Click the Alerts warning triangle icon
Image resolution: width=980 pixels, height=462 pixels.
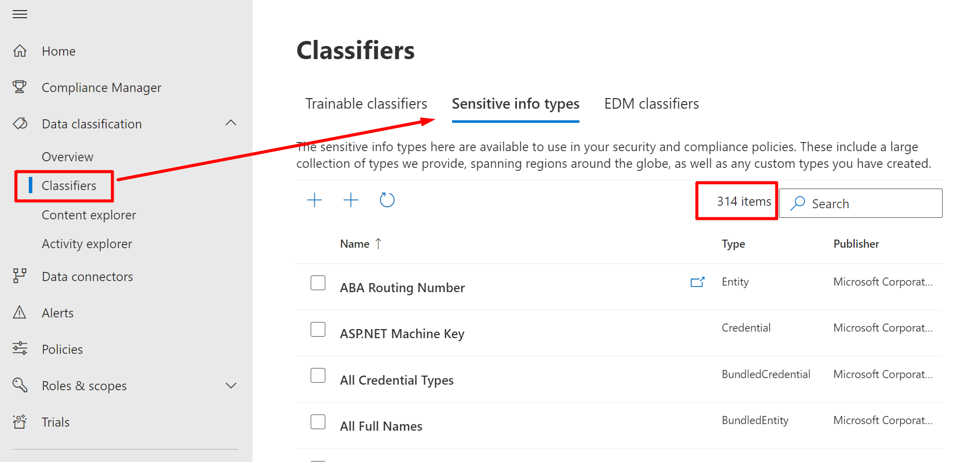point(20,312)
